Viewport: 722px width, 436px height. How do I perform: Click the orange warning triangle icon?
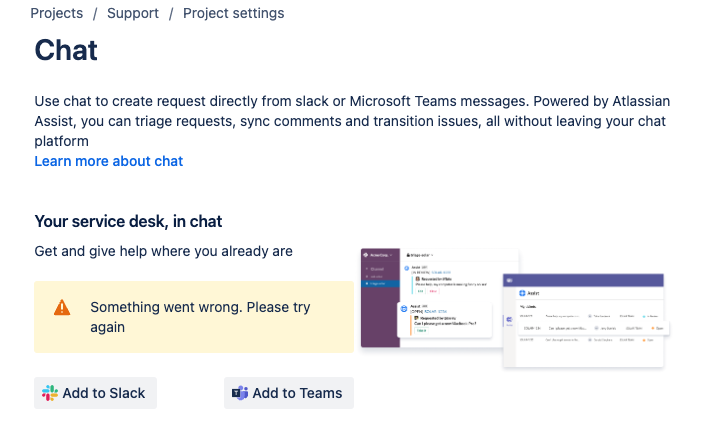pos(62,308)
